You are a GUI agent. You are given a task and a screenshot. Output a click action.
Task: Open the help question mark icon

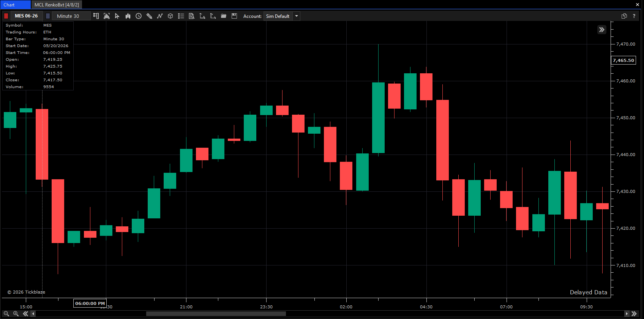click(634, 16)
